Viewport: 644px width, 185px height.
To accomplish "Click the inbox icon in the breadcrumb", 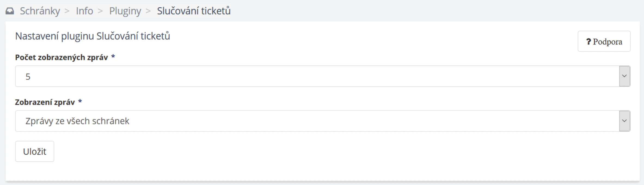I will pyautogui.click(x=10, y=11).
